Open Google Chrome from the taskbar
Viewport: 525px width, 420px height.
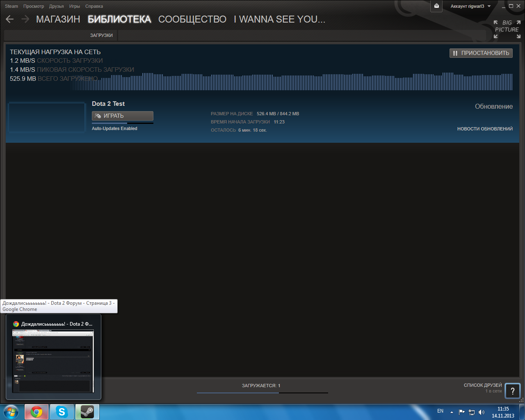click(x=37, y=412)
